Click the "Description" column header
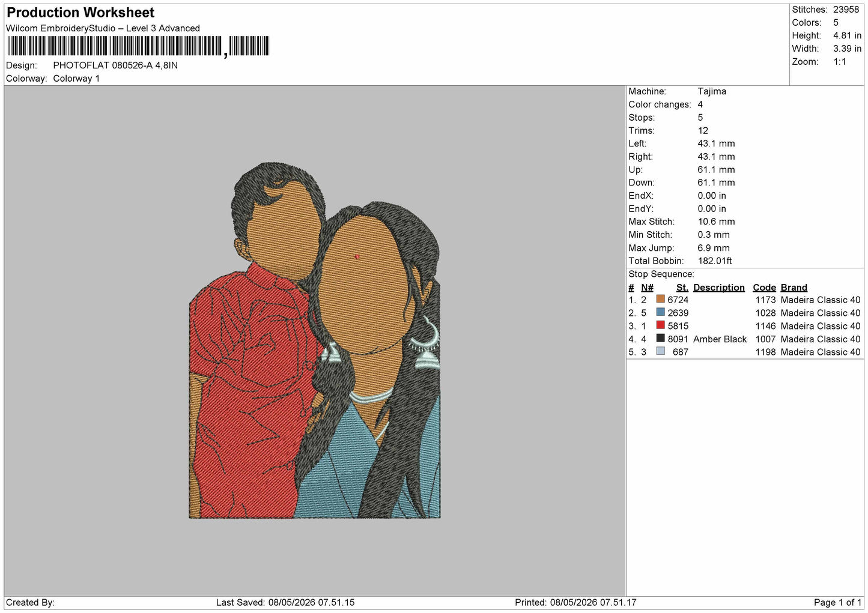This screenshot has width=868, height=613. 719,288
